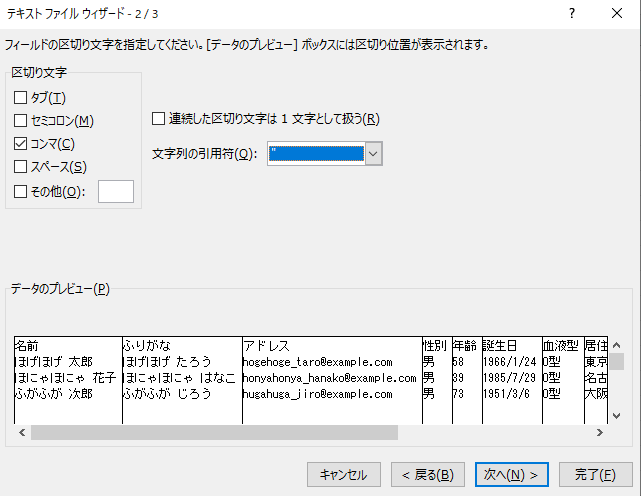Select the 誕生日 column header in preview
The height and width of the screenshot is (496, 641).
click(x=500, y=346)
